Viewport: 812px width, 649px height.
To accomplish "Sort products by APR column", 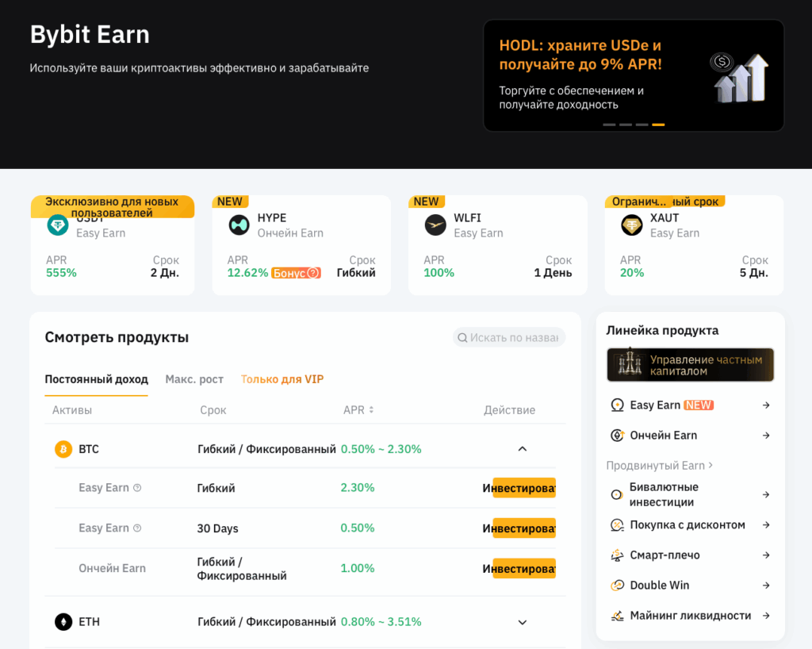I will coord(370,410).
